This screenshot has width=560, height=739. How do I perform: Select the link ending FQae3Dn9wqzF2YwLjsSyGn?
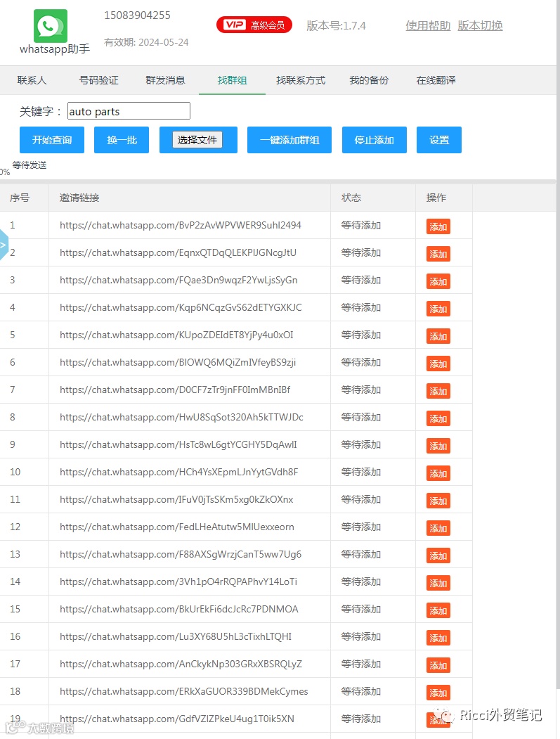[x=178, y=280]
